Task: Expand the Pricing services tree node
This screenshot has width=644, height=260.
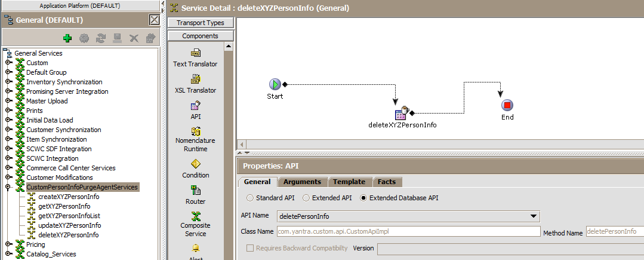Action: (8, 244)
